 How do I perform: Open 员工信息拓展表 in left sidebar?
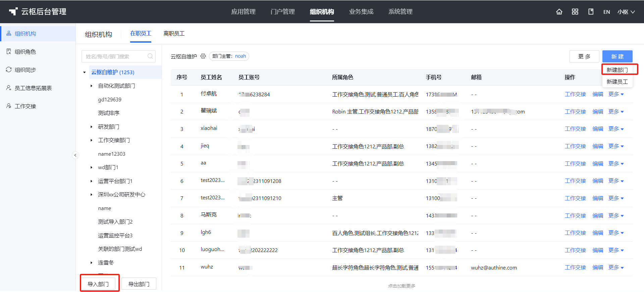coord(33,88)
